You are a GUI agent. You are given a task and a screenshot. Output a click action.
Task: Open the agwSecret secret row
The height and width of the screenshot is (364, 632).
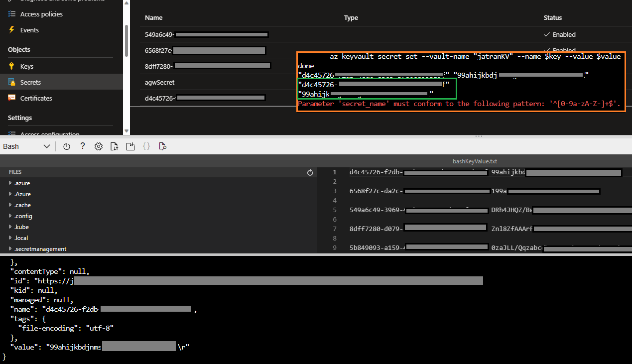click(160, 82)
